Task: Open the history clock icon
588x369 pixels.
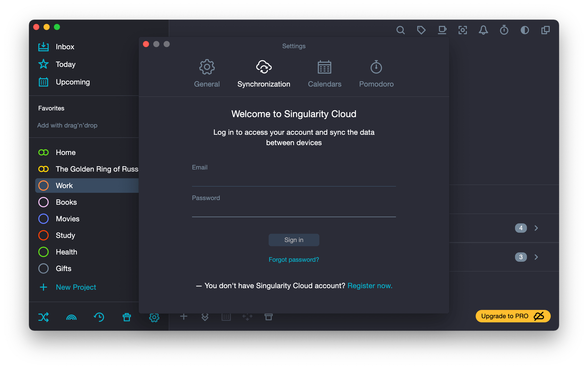Action: click(x=99, y=317)
